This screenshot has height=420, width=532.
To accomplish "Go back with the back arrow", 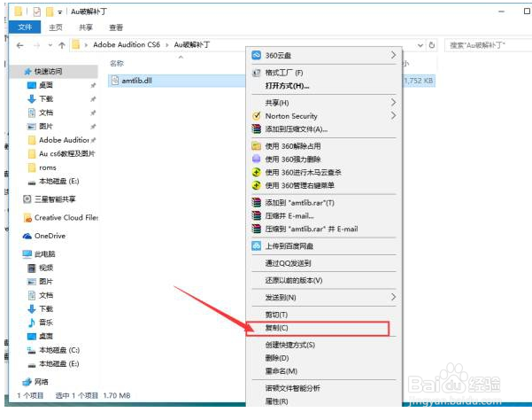I will pyautogui.click(x=20, y=45).
